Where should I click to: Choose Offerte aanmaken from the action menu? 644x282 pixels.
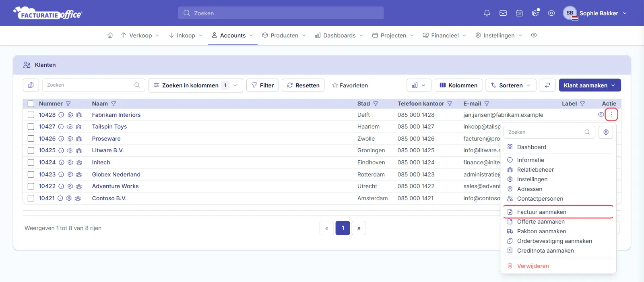click(x=558, y=222)
